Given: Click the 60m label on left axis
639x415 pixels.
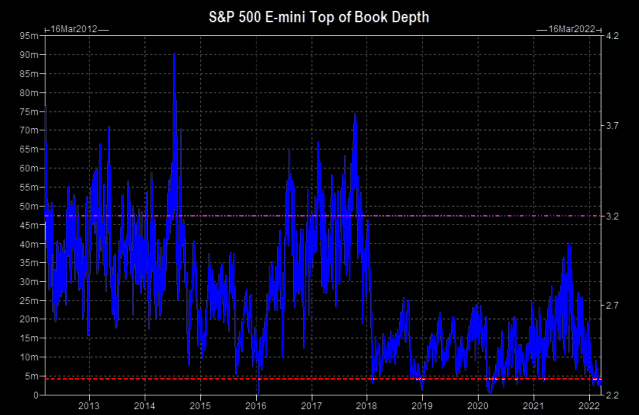Looking at the screenshot, I should [29, 168].
